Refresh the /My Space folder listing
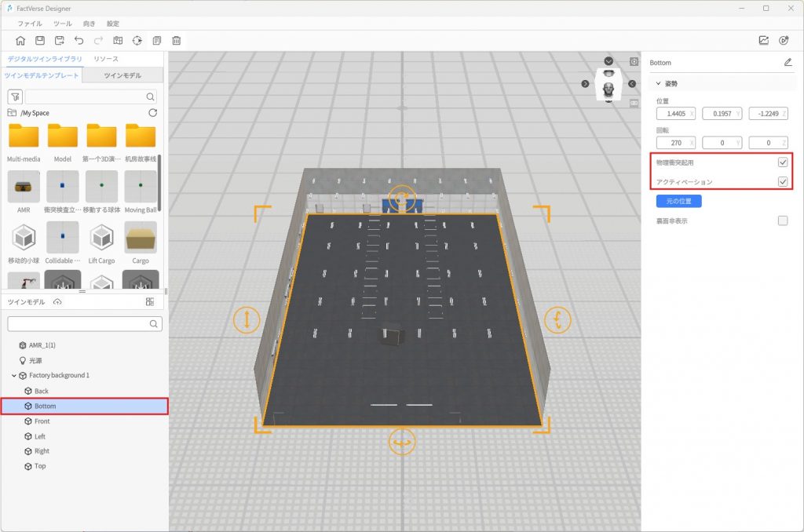 152,113
